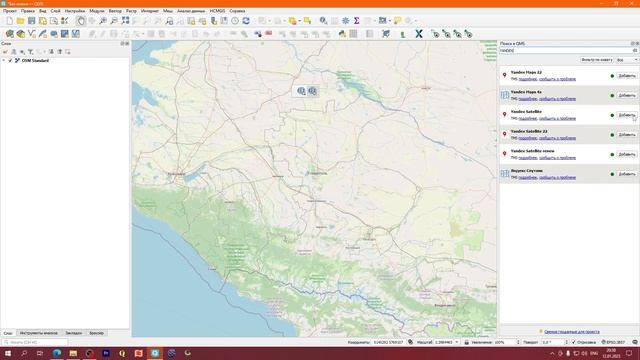Report a problem for Yandex Satellite новое
Image resolution: width=640 pixels, height=360 pixels.
(x=558, y=158)
